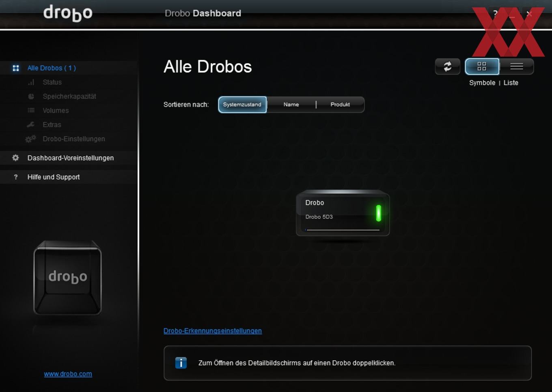Viewport: 552px width, 392px height.
Task: Sort by Name
Action: pos(291,105)
